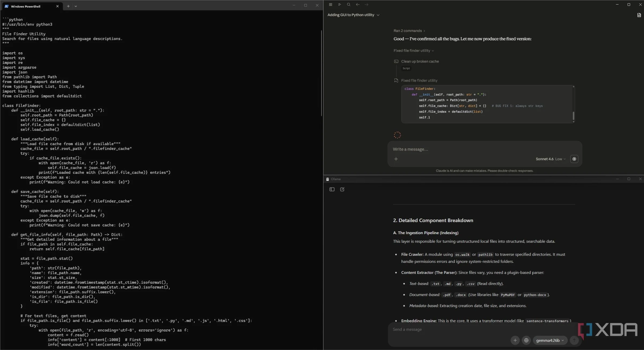Send the message with Ollama's up arrow
This screenshot has height=350, width=644.
574,340
